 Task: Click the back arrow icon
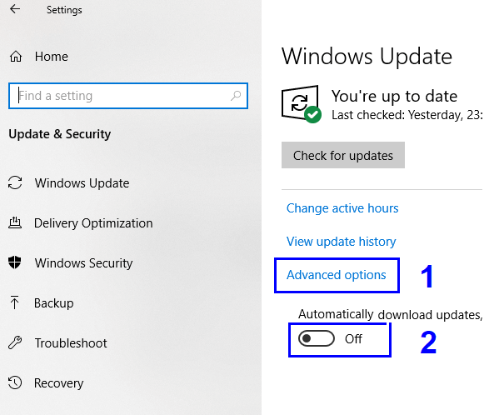tap(15, 9)
